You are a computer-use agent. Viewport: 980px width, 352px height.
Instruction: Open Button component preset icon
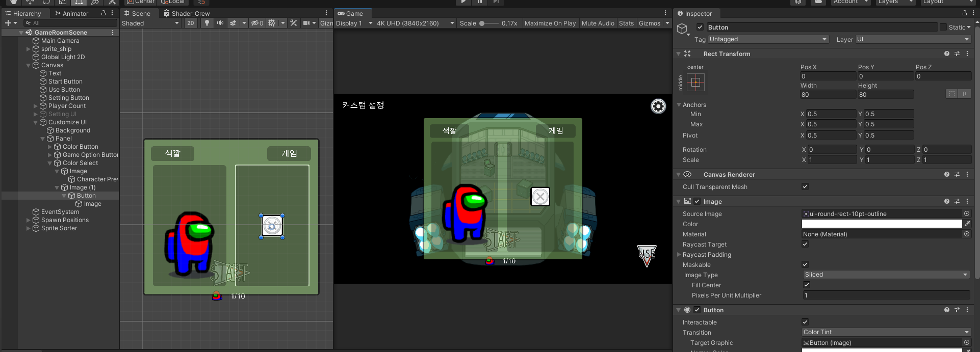[x=957, y=310]
